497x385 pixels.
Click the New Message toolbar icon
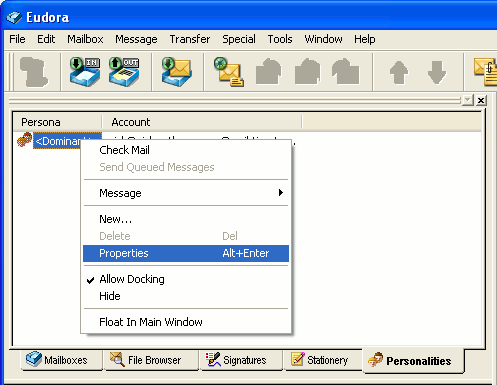pyautogui.click(x=229, y=72)
